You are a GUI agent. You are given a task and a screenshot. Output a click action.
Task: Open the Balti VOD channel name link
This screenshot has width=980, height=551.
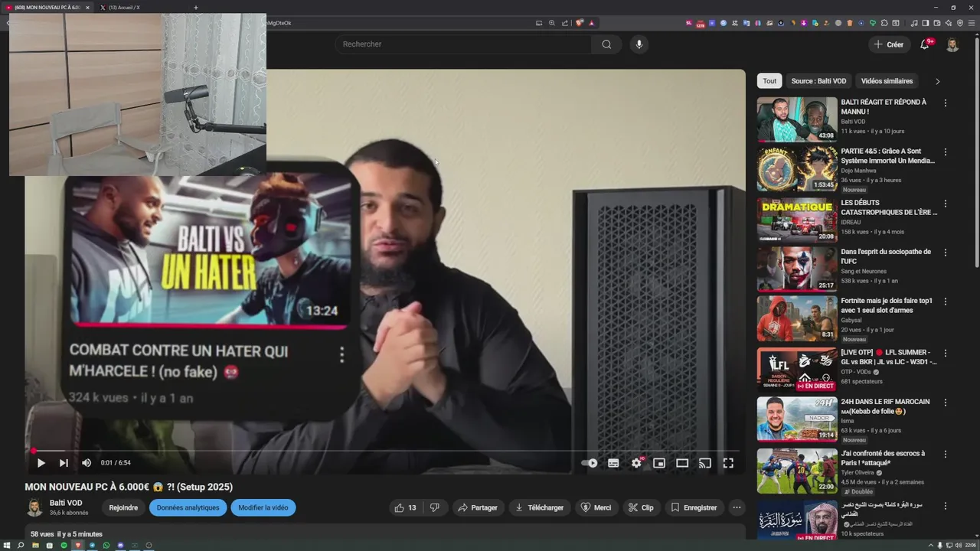[66, 503]
